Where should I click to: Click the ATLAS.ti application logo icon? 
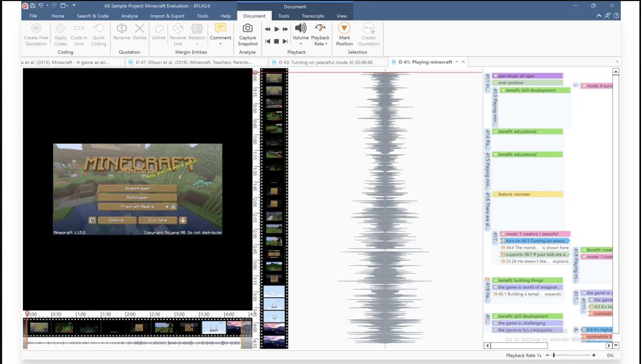(x=25, y=6)
